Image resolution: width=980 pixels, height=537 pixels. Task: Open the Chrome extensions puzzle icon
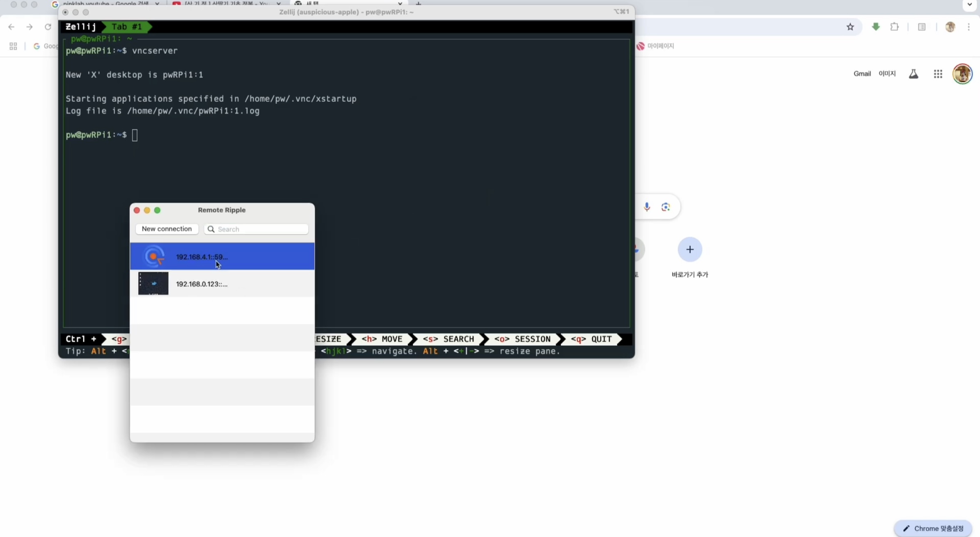895,27
